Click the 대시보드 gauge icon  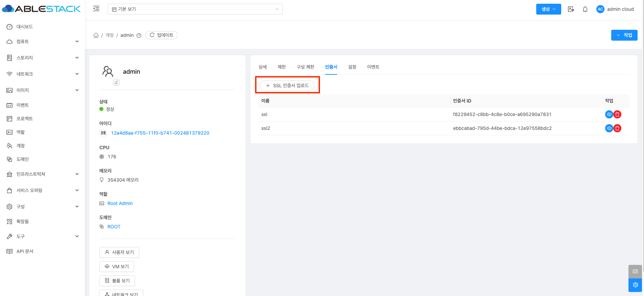9,27
